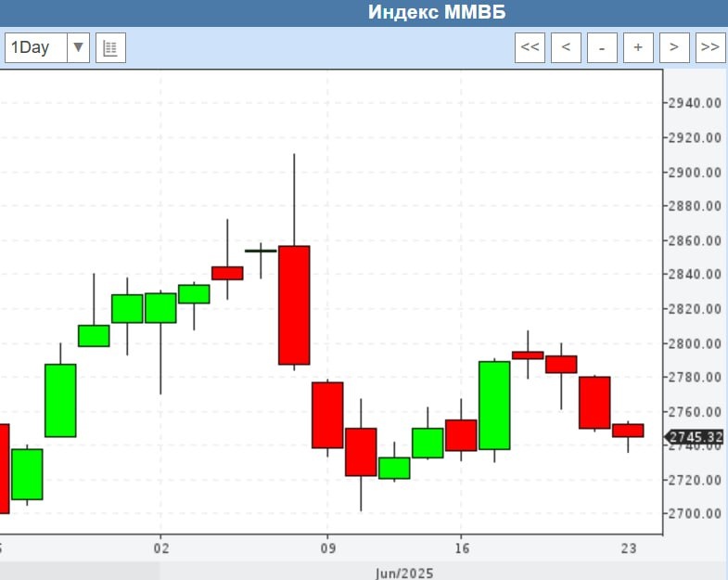
Task: Click the current price label 2745.32
Action: 695,437
